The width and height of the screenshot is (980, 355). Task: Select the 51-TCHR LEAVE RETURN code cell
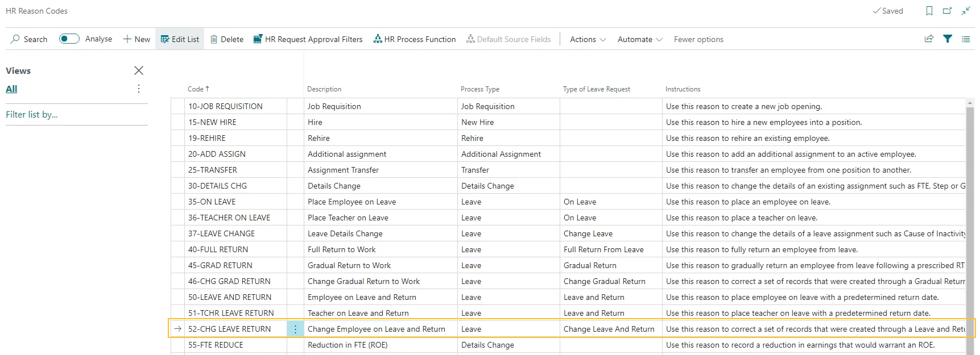(x=235, y=313)
